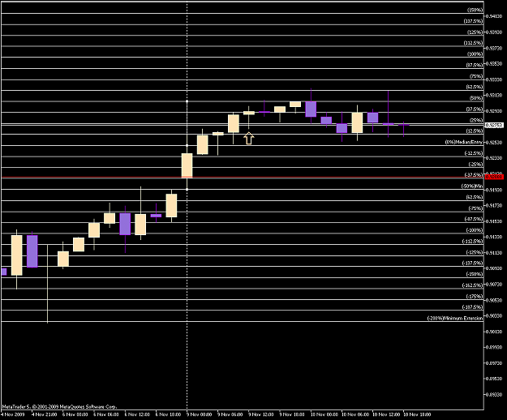This screenshot has width=507, height=420.
Task: Click the (112.5%) level label
Action: [x=473, y=43]
